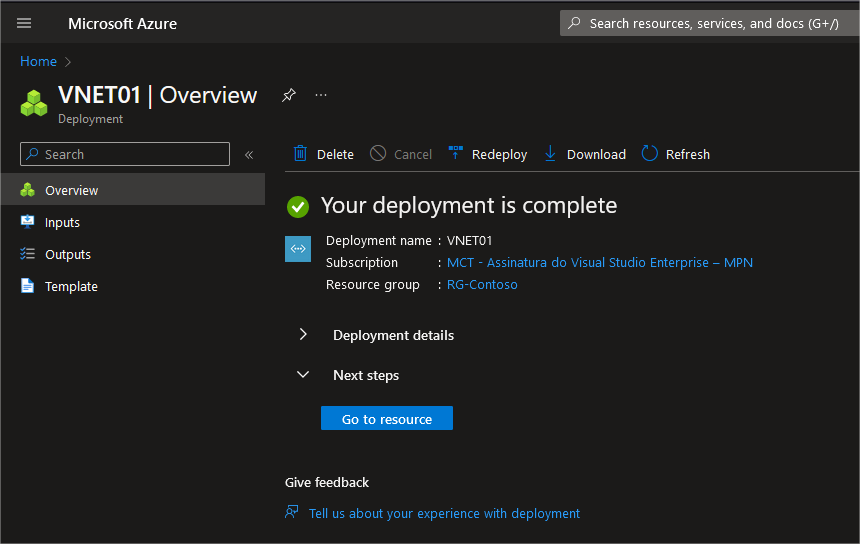Click the Refresh toolbar label
Screen dimensions: 860x544
point(688,155)
